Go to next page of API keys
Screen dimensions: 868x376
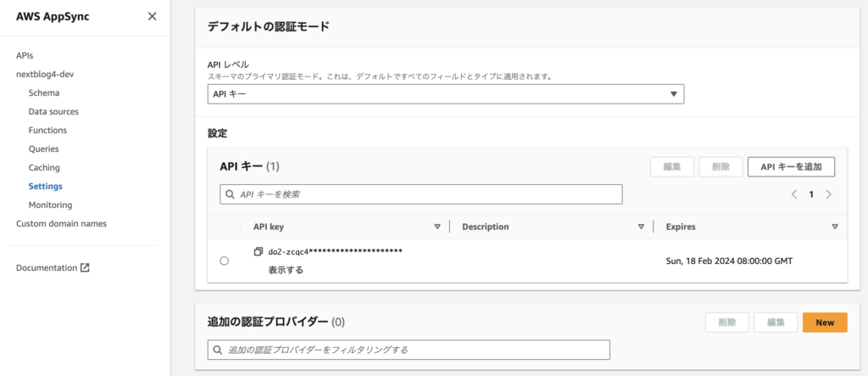[x=829, y=194]
